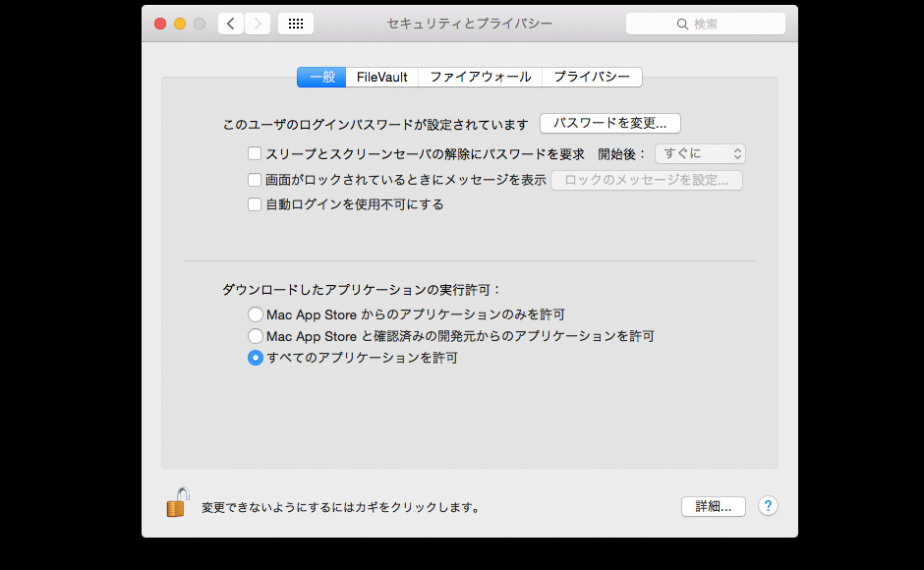The width and height of the screenshot is (924, 570).
Task: Switch to the 一般 tab
Action: (x=321, y=77)
